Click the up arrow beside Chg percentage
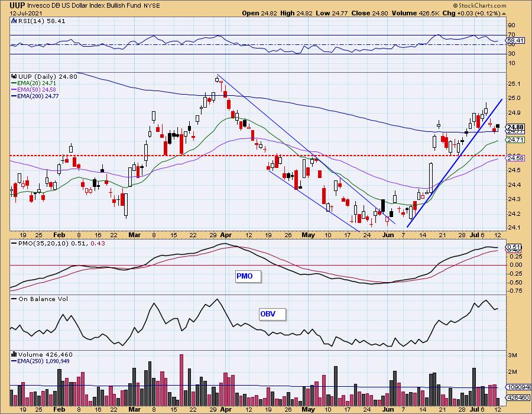This screenshot has width=532, height=414. [504, 14]
